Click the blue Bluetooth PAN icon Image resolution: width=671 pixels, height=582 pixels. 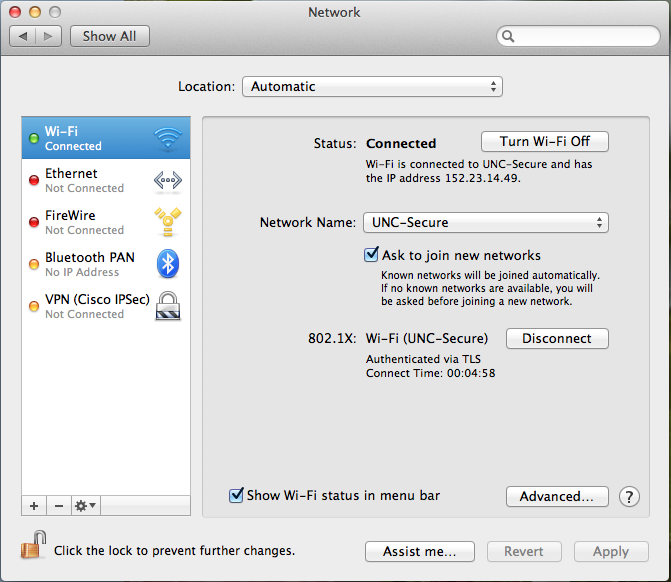pos(167,264)
